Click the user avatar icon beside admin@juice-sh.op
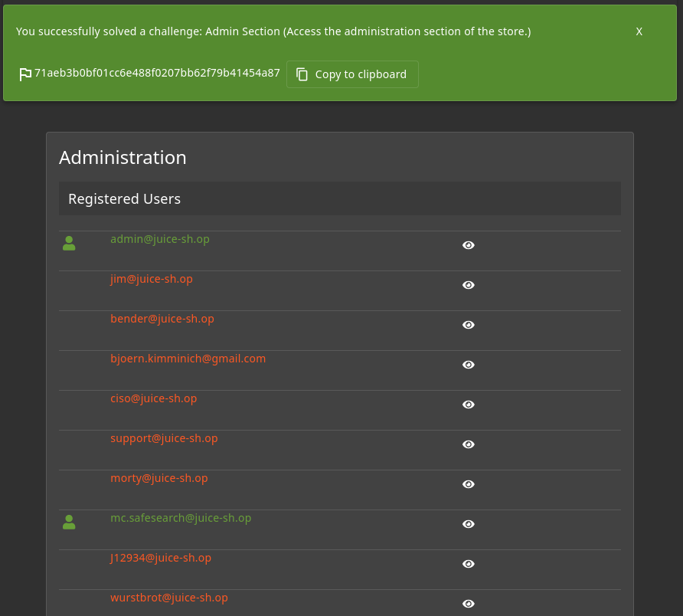Screen dimensions: 683x616 (x=69, y=244)
